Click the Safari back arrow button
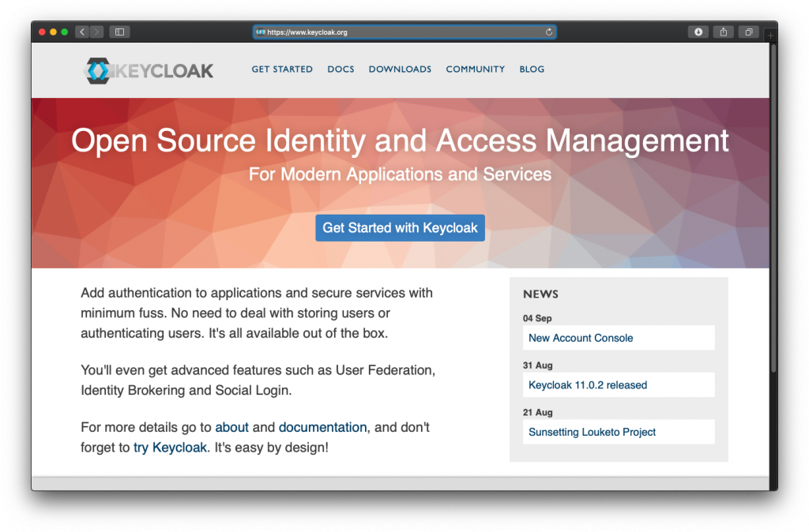Viewport: 809px width, 532px height. click(x=82, y=32)
